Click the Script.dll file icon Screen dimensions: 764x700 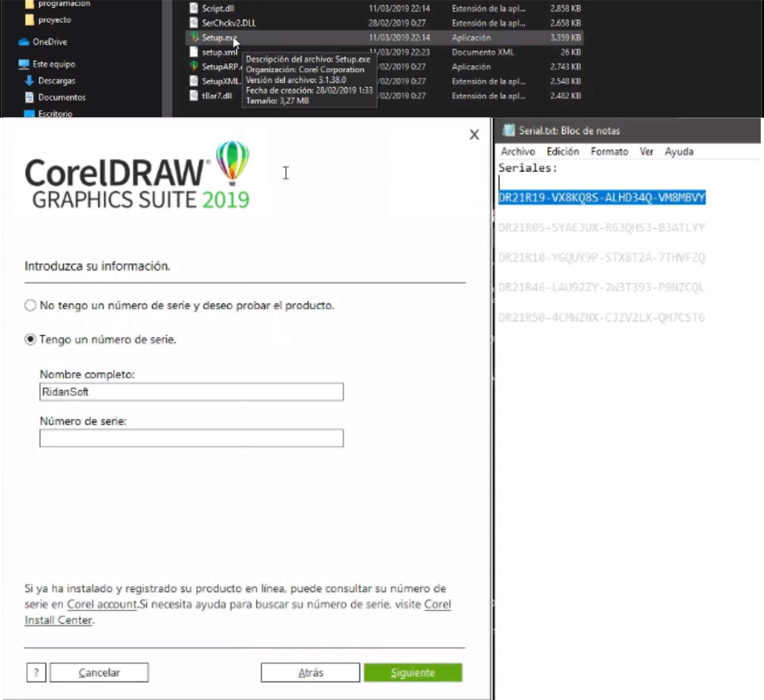(x=194, y=8)
